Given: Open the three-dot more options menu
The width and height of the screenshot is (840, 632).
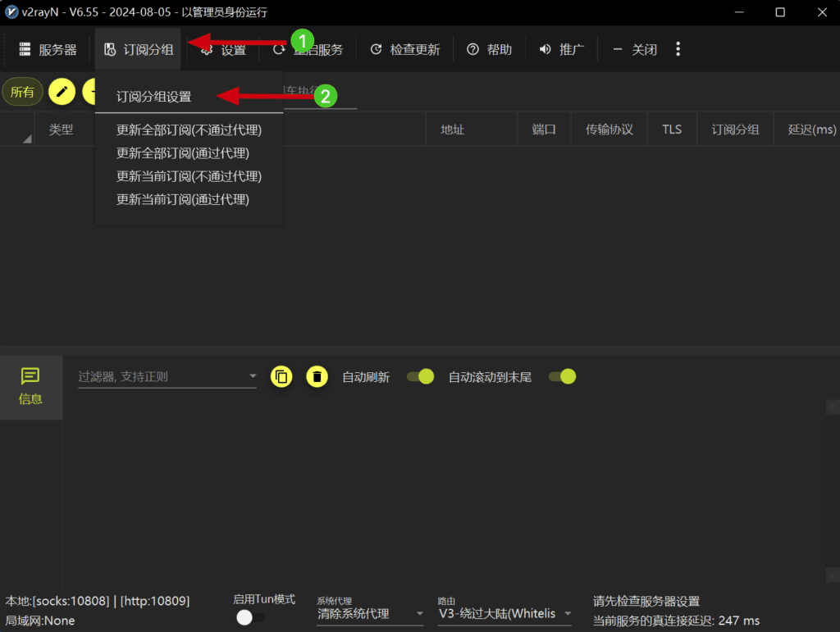Looking at the screenshot, I should point(678,49).
